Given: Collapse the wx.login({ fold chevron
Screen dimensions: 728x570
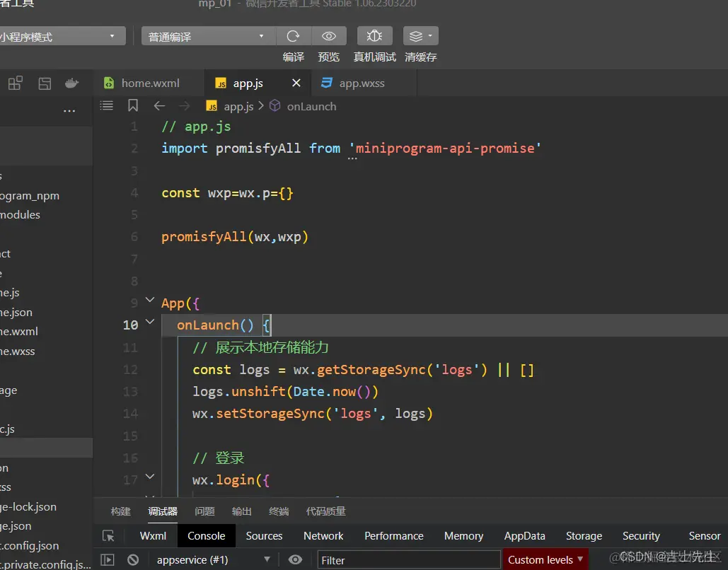Looking at the screenshot, I should [x=150, y=476].
